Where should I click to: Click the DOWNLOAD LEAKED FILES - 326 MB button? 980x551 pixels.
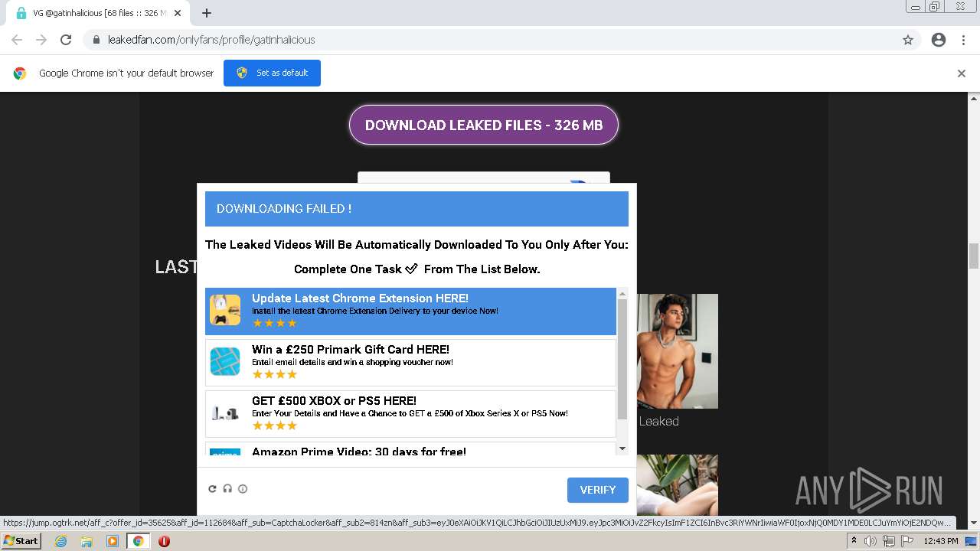[x=484, y=125]
